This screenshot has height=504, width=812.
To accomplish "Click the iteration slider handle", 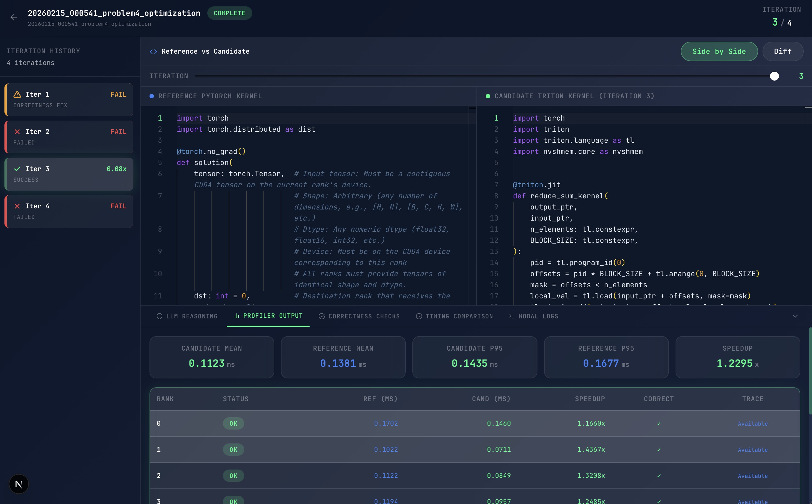I will pos(774,76).
